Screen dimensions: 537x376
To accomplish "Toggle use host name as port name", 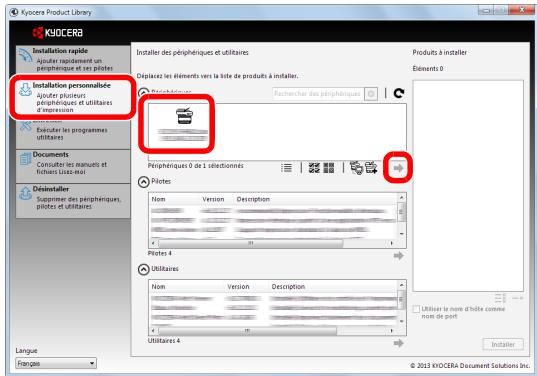I will [416, 309].
